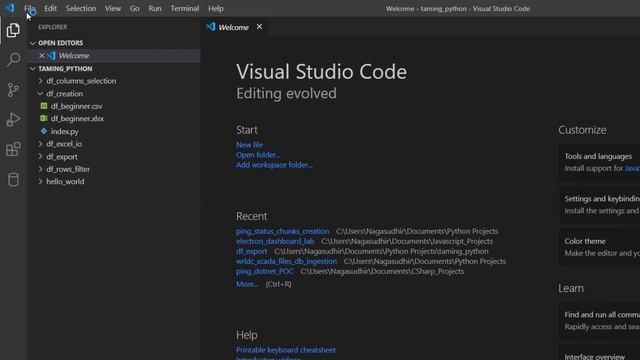Select the Welcome editor tab

(x=233, y=27)
